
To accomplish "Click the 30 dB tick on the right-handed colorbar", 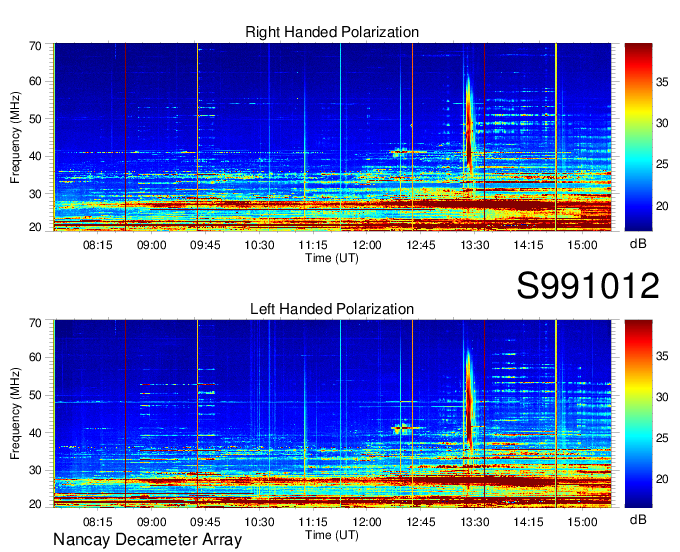I will tap(662, 123).
